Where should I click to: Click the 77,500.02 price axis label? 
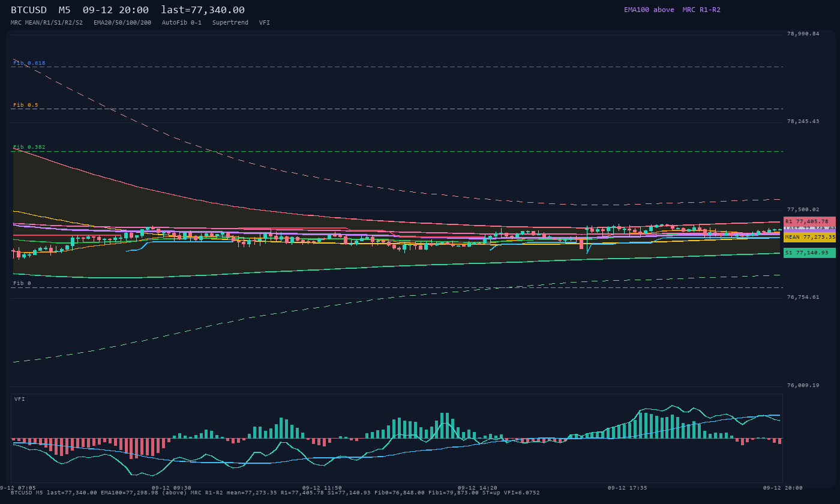tap(803, 209)
